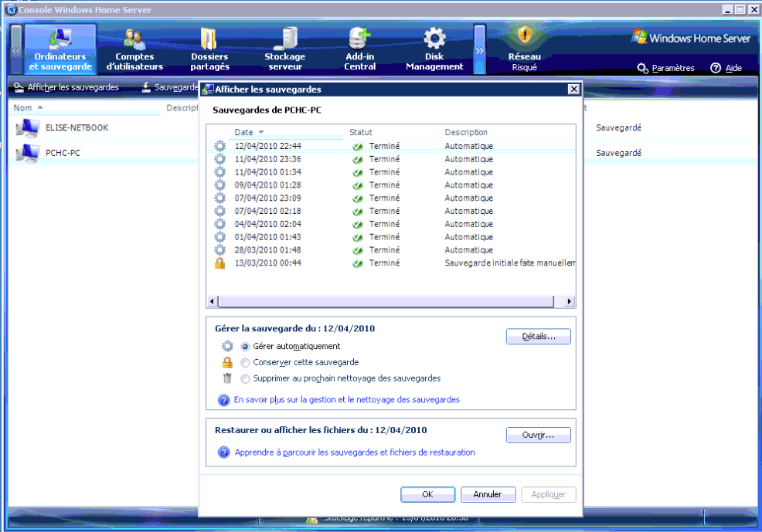Image resolution: width=762 pixels, height=532 pixels.
Task: Click the horizontal scrollbar thumb of backup list
Action: 386,301
